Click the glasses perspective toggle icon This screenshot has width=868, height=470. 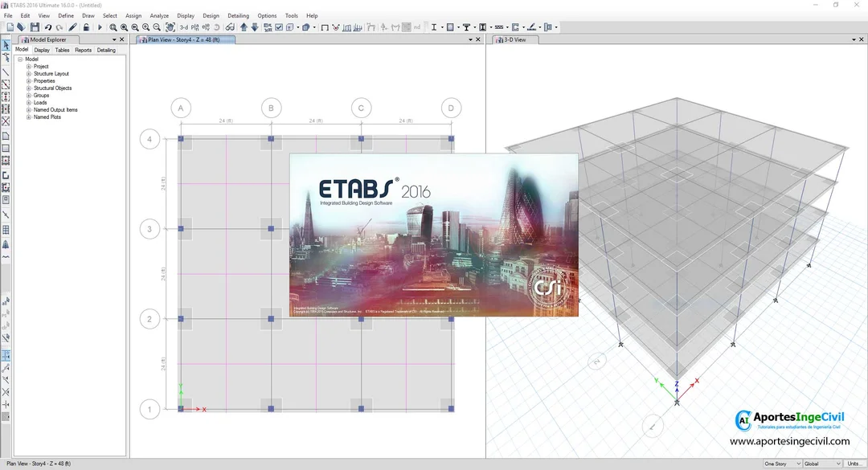pyautogui.click(x=230, y=27)
